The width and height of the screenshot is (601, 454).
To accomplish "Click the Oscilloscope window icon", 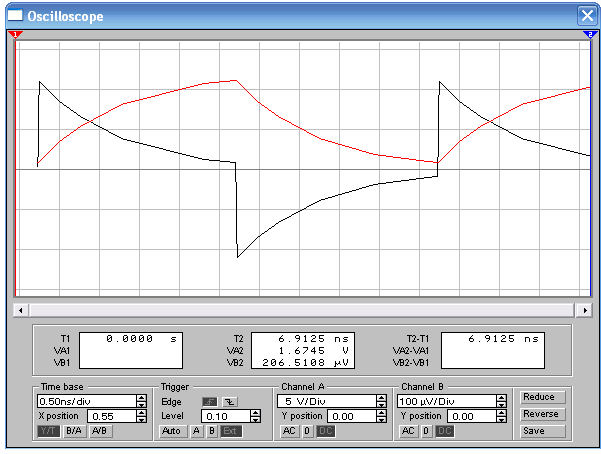I will click(15, 15).
